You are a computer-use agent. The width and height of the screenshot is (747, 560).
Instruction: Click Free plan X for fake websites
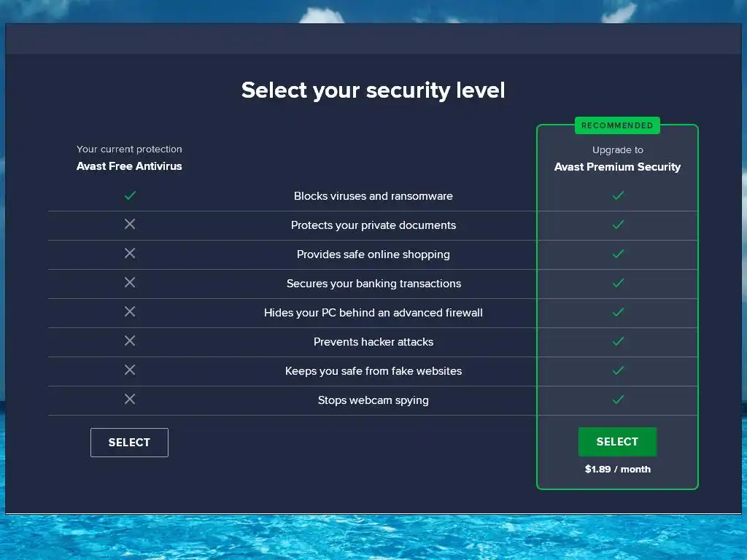tap(130, 370)
